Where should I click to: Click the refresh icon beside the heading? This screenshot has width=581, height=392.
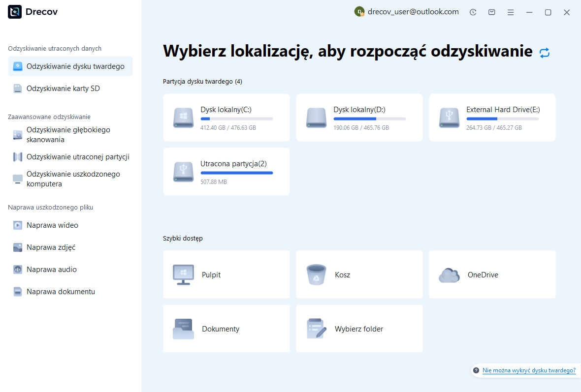[545, 52]
